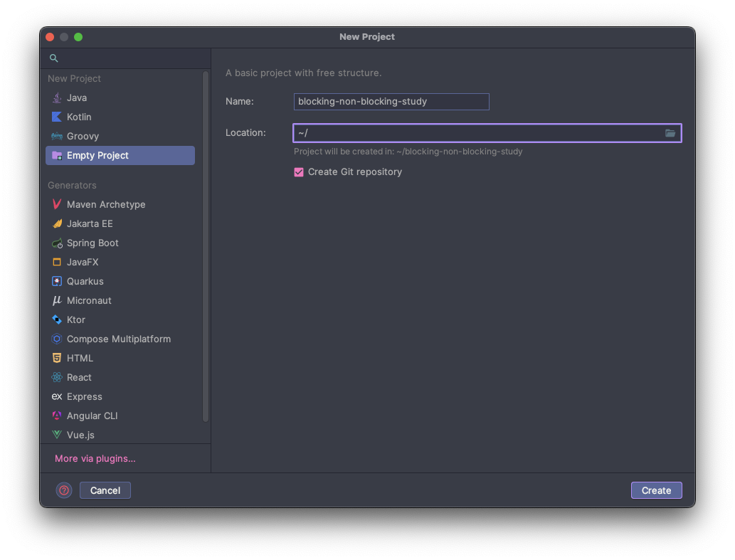Select the Kotlin icon in sidebar
Screen dimensions: 735x560
click(57, 117)
